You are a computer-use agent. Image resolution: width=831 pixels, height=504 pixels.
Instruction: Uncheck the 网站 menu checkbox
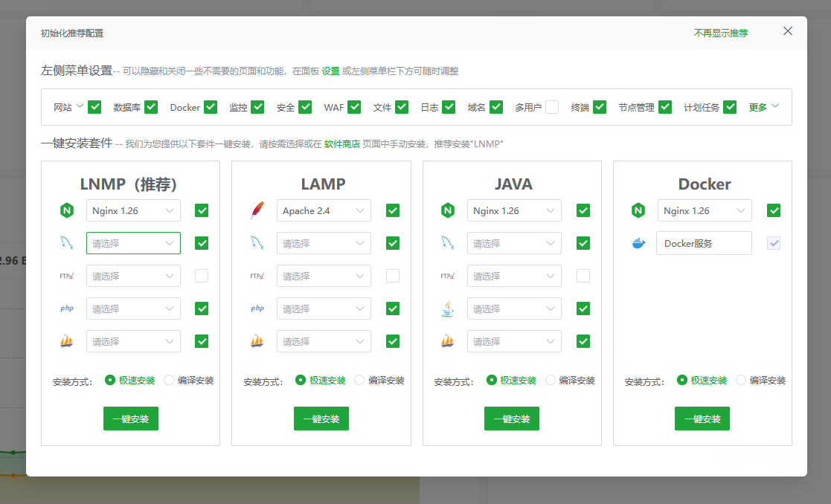(95, 107)
